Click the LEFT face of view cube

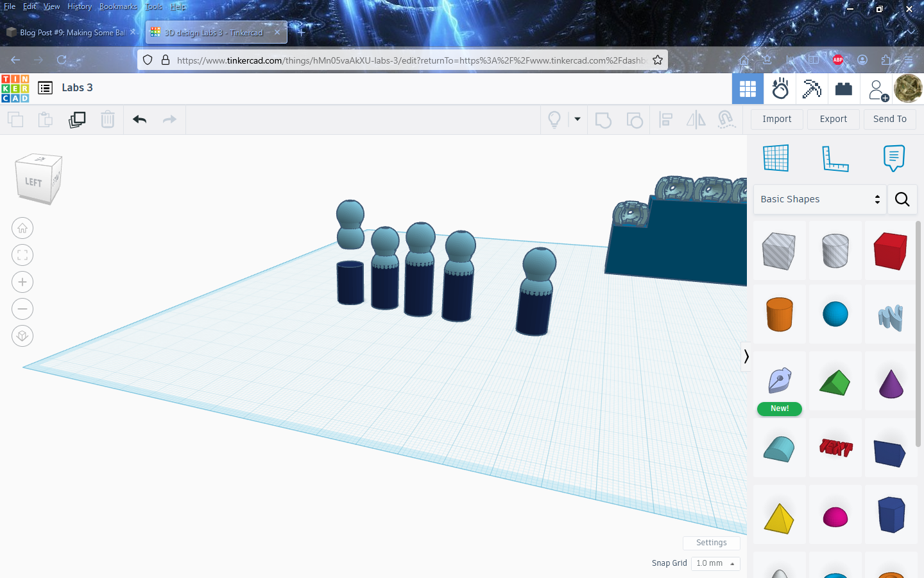click(x=33, y=182)
